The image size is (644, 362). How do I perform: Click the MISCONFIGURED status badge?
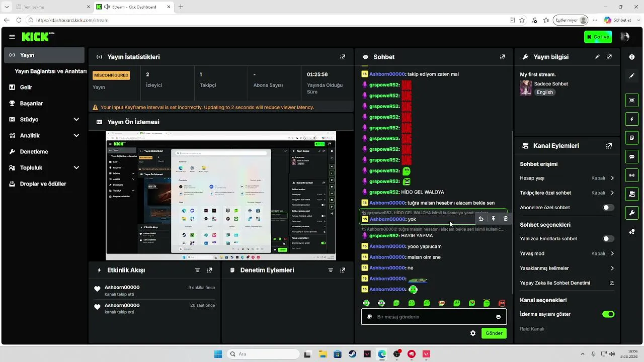(111, 75)
